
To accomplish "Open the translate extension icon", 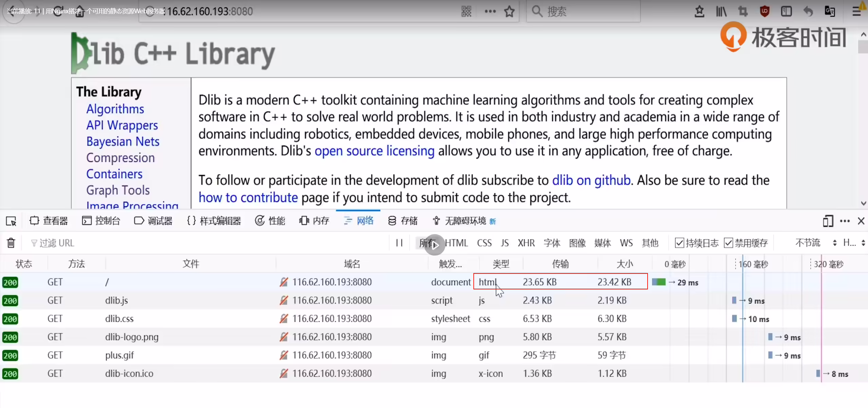I will click(830, 12).
